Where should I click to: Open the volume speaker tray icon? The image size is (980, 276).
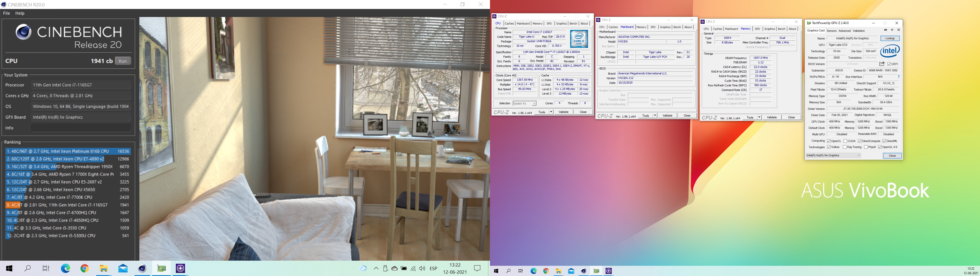point(422,268)
